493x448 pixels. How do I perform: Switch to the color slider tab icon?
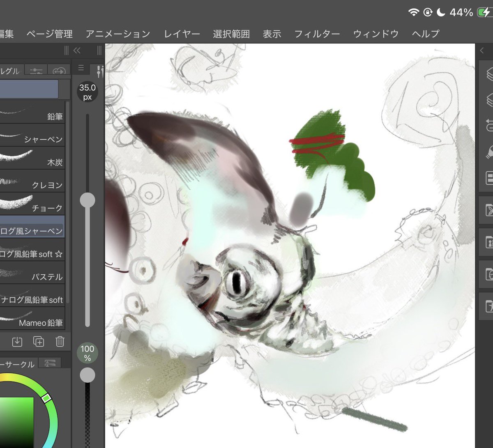[x=50, y=363]
